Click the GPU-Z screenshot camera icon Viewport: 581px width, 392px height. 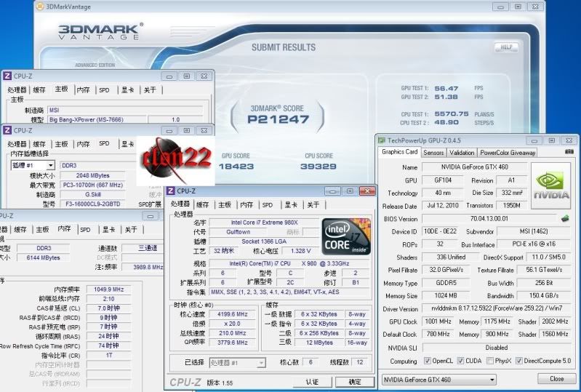point(569,152)
